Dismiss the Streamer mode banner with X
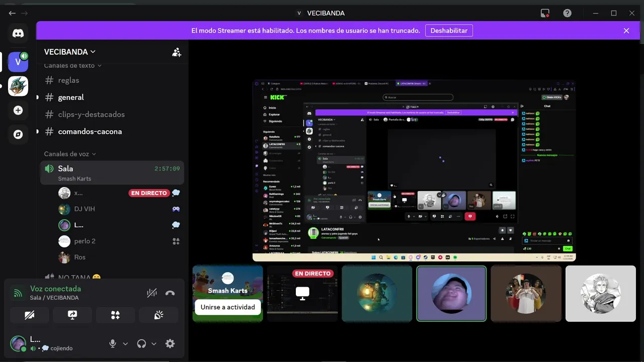Viewport: 644px width, 362px height. point(626,31)
